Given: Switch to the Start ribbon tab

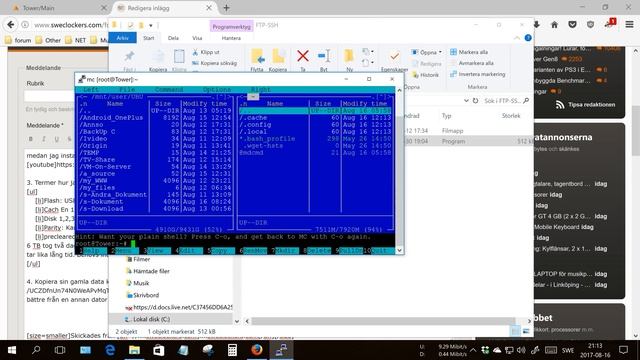Looking at the screenshot, I should 149,38.
